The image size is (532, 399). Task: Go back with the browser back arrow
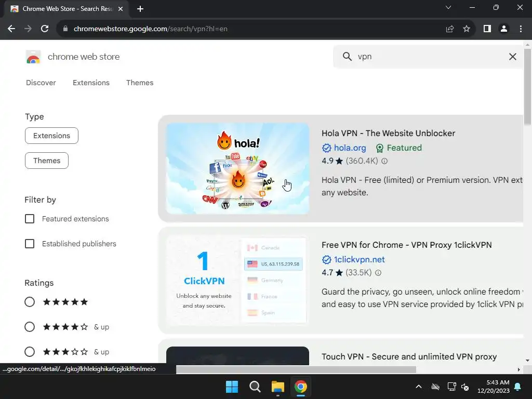click(11, 29)
